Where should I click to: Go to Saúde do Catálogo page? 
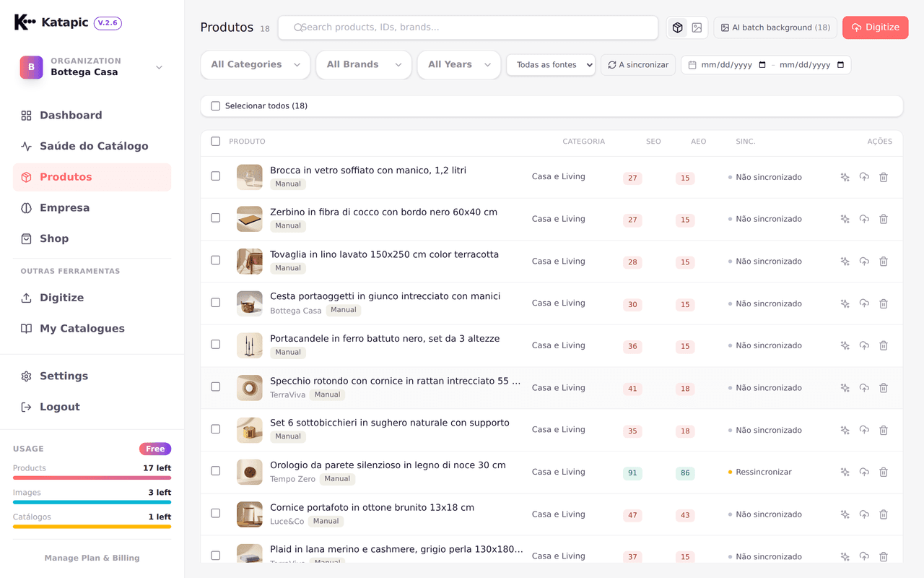(x=92, y=146)
